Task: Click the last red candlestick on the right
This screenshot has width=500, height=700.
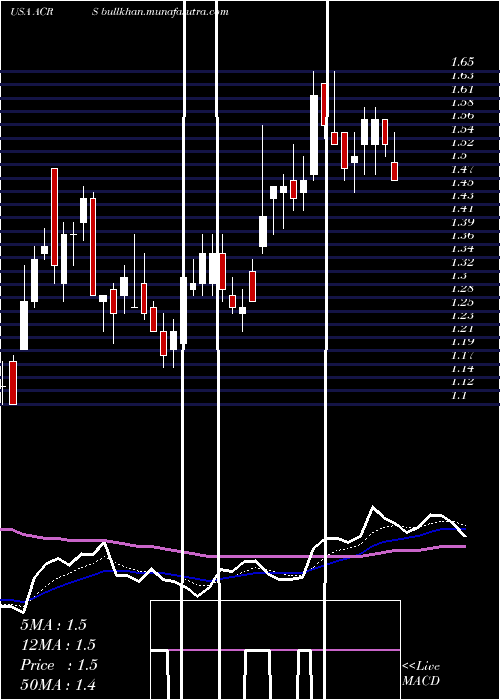Action: tap(394, 171)
